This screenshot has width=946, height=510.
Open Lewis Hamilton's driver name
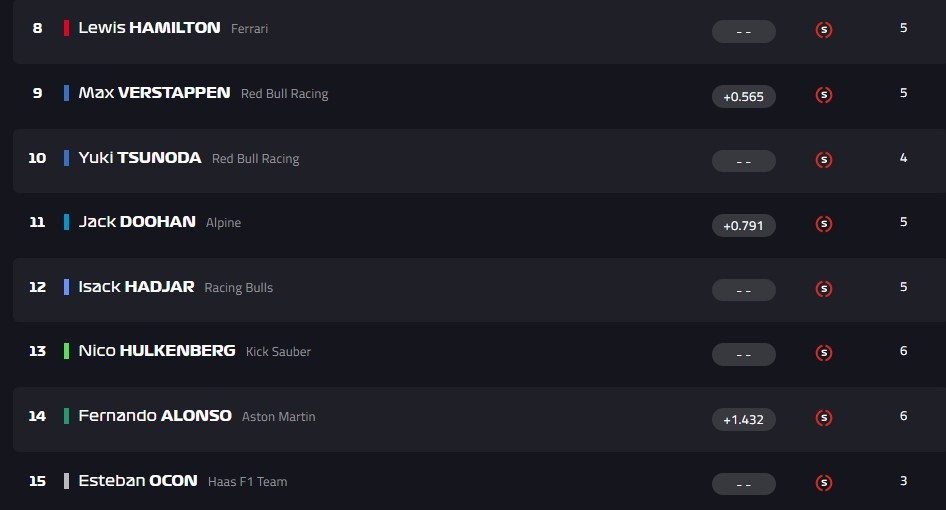pyautogui.click(x=149, y=28)
